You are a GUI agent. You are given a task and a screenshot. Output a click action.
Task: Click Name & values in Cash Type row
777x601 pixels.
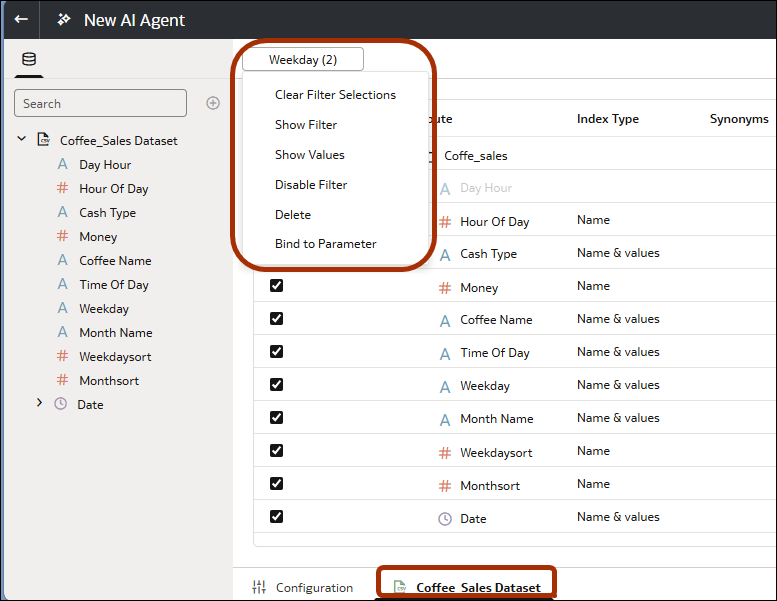point(618,253)
